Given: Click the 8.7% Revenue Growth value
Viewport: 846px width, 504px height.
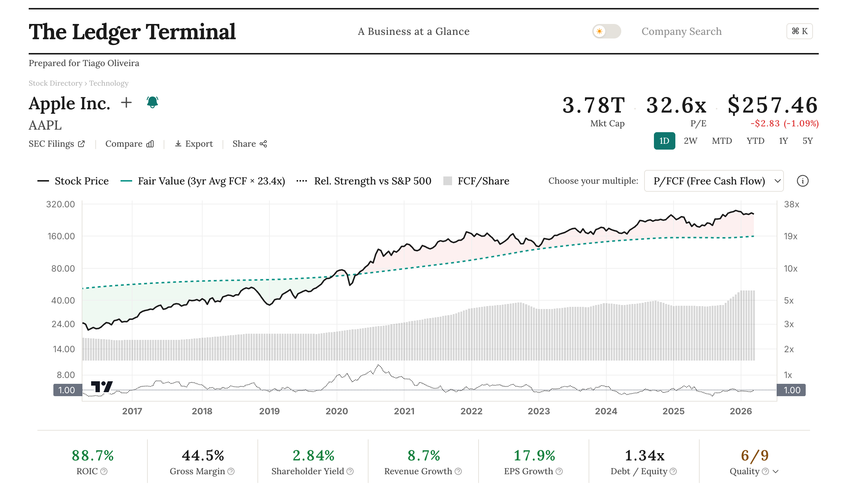Looking at the screenshot, I should point(424,455).
